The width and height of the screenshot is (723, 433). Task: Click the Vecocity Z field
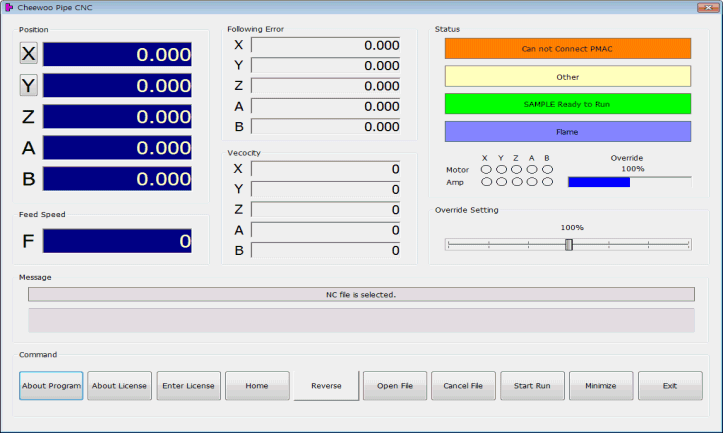point(326,209)
